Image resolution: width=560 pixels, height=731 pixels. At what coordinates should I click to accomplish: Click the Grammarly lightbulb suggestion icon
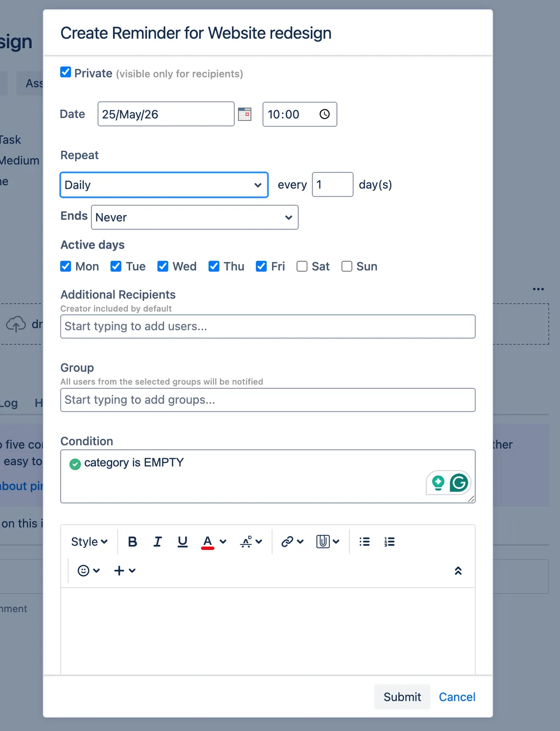pyautogui.click(x=438, y=483)
